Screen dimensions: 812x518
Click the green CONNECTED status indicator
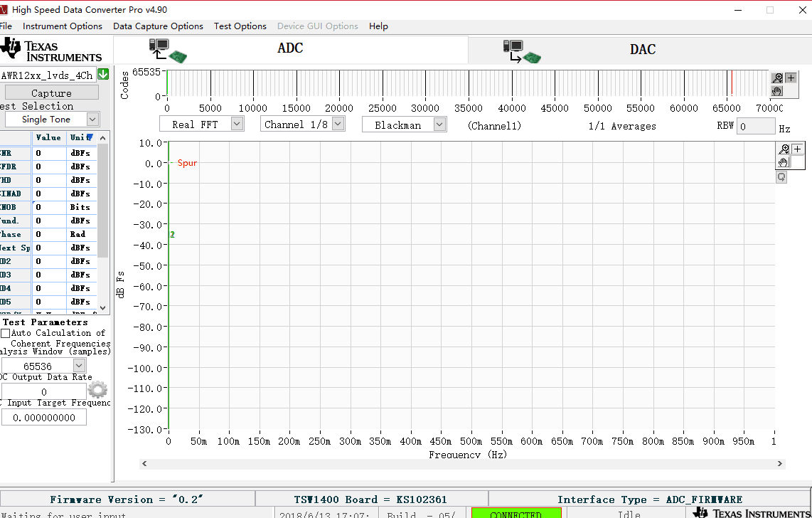point(516,513)
